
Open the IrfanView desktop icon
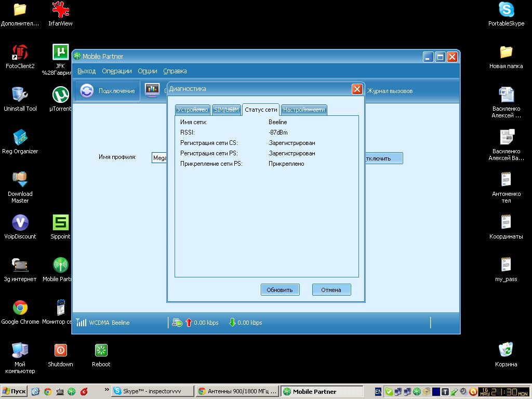click(60, 14)
